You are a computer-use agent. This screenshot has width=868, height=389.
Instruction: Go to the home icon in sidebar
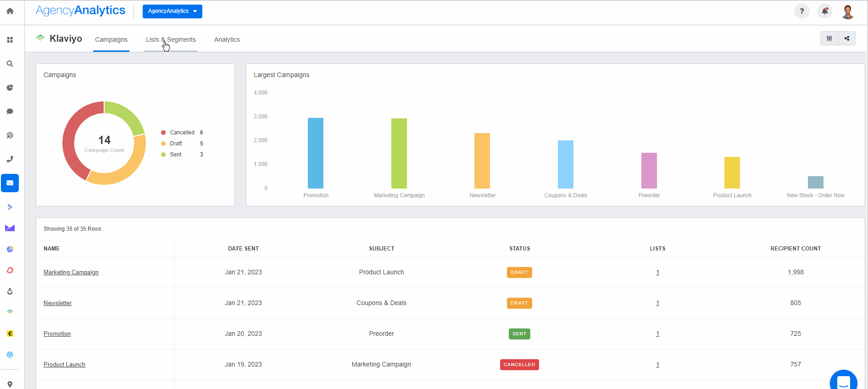coord(10,11)
